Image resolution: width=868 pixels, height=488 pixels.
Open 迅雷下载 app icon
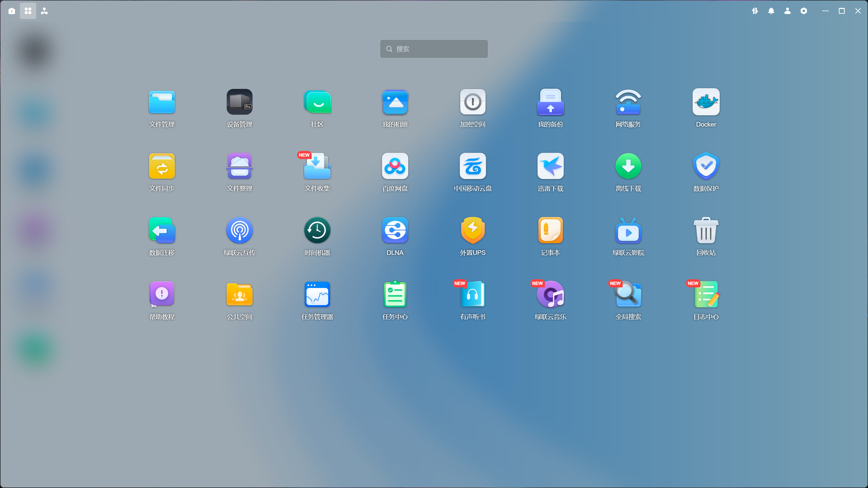click(550, 166)
